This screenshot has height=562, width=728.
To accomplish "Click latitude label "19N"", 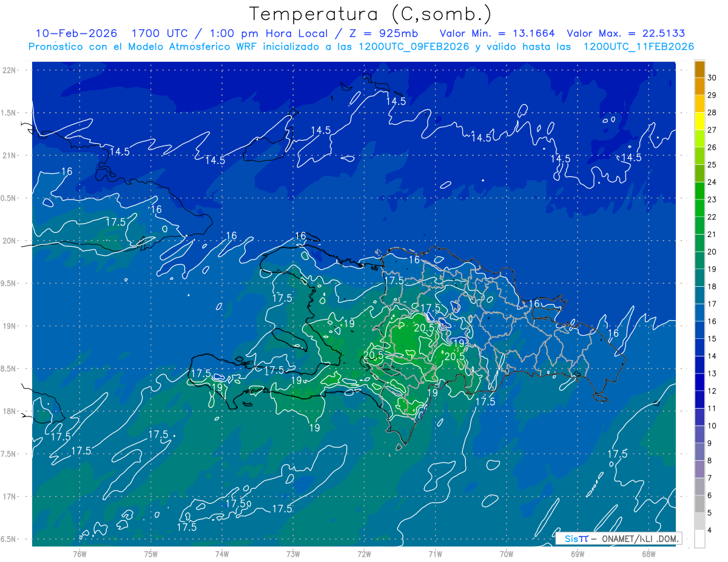I will [x=9, y=326].
